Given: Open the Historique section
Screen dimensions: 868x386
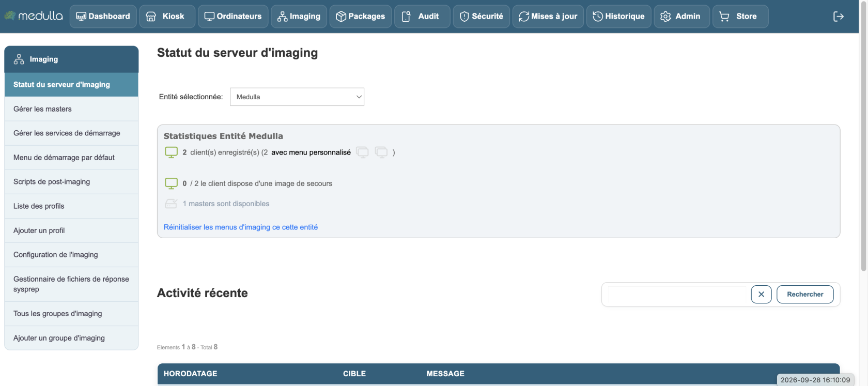Looking at the screenshot, I should point(619,17).
